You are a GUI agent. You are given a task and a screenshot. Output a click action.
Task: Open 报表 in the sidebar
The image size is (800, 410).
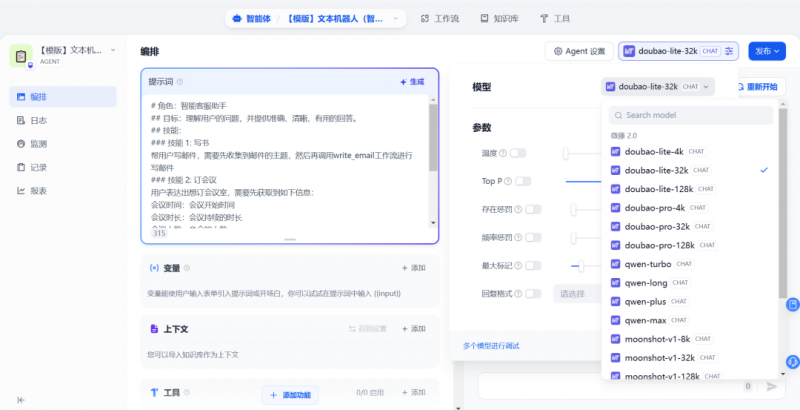[63, 191]
